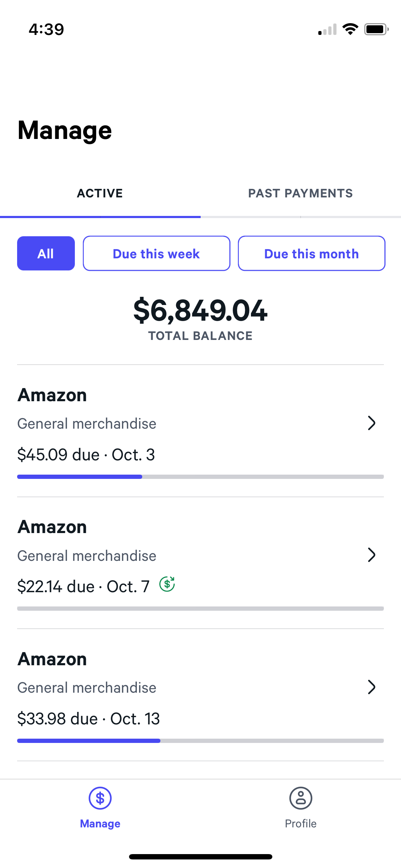Tap the Wi-Fi icon in the status bar
Image resolution: width=401 pixels, height=868 pixels.
click(x=351, y=29)
